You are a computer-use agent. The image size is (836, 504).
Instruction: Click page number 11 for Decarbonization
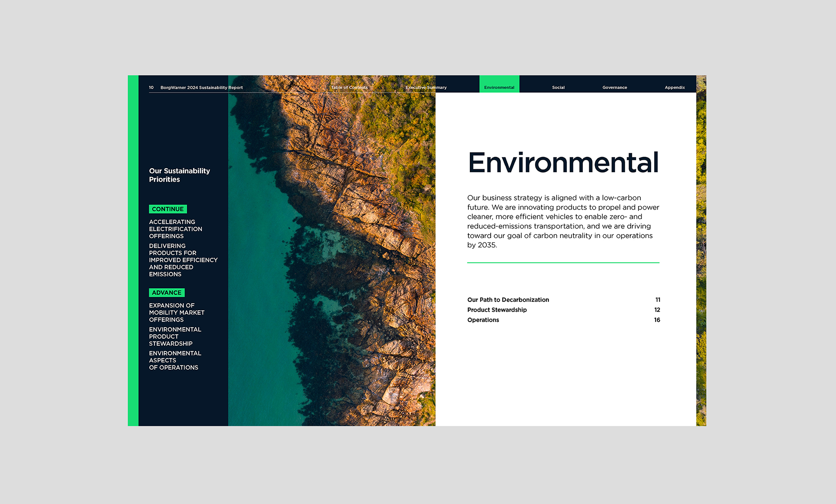[x=658, y=300]
